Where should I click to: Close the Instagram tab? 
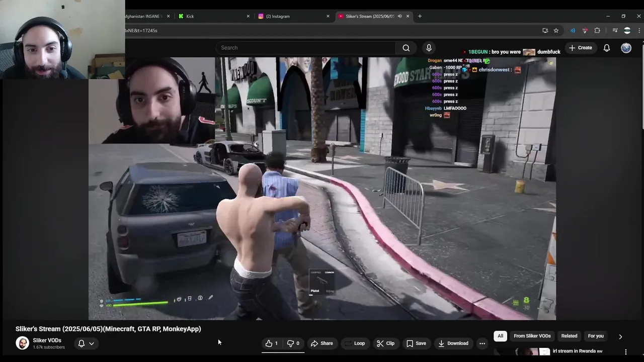(x=328, y=16)
